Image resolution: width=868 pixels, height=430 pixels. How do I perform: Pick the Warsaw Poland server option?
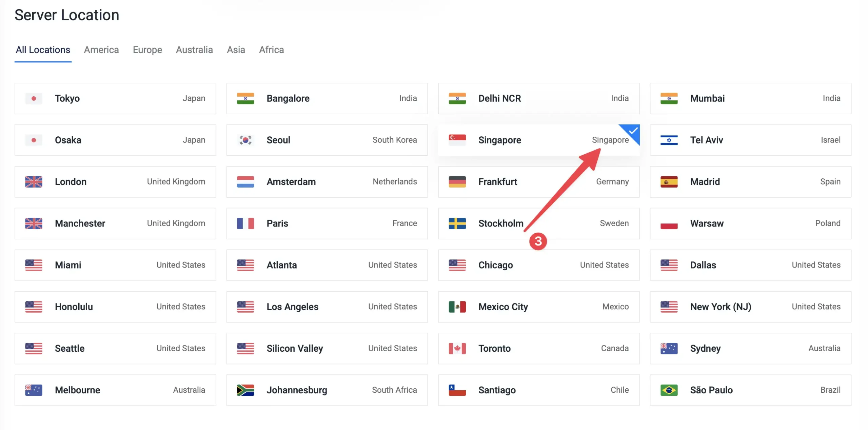point(750,223)
